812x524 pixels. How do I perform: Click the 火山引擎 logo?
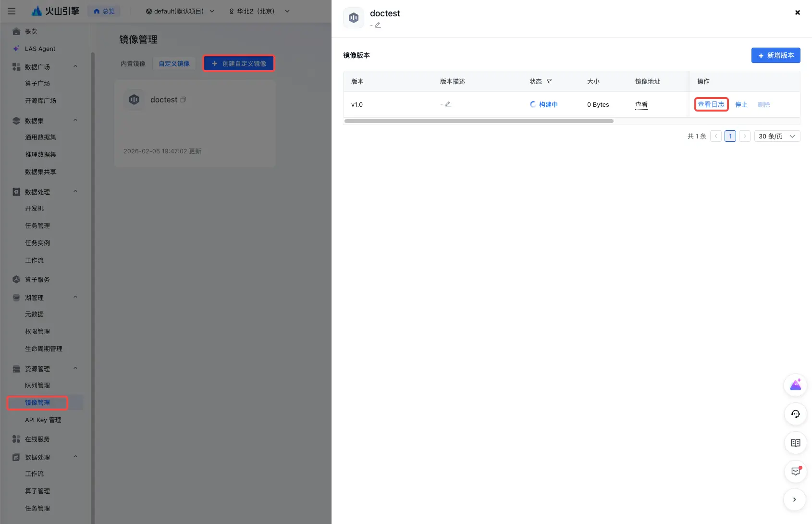[x=55, y=11]
